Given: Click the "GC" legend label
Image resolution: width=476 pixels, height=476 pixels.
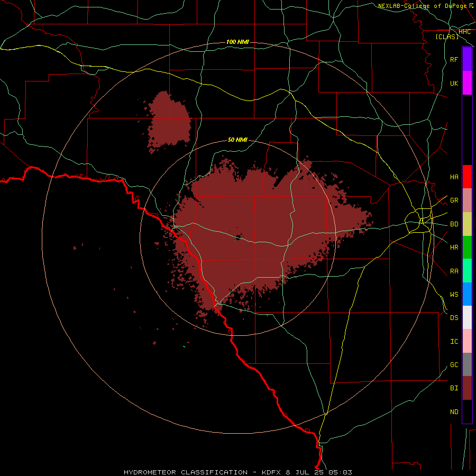Looking at the screenshot, I should click(454, 364).
